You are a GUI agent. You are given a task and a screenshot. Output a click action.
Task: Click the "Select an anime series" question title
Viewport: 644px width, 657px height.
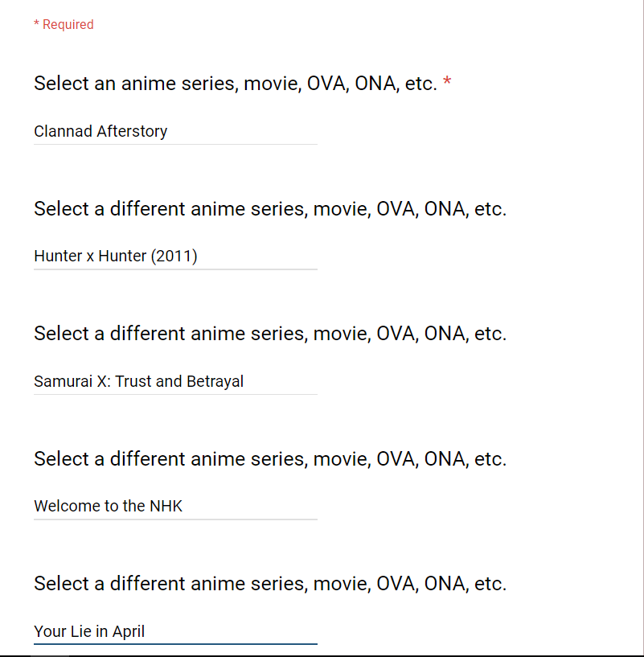(x=235, y=84)
